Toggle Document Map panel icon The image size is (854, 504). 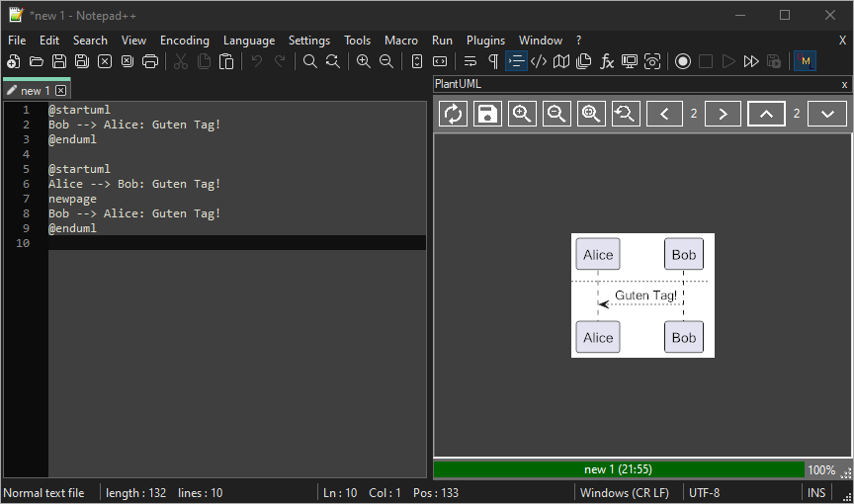(x=561, y=61)
